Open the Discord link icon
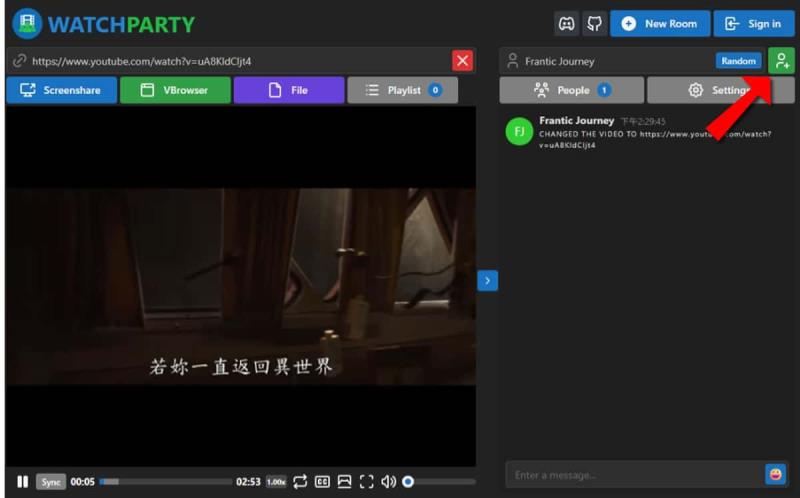Screen dimensions: 800x498 (x=566, y=23)
